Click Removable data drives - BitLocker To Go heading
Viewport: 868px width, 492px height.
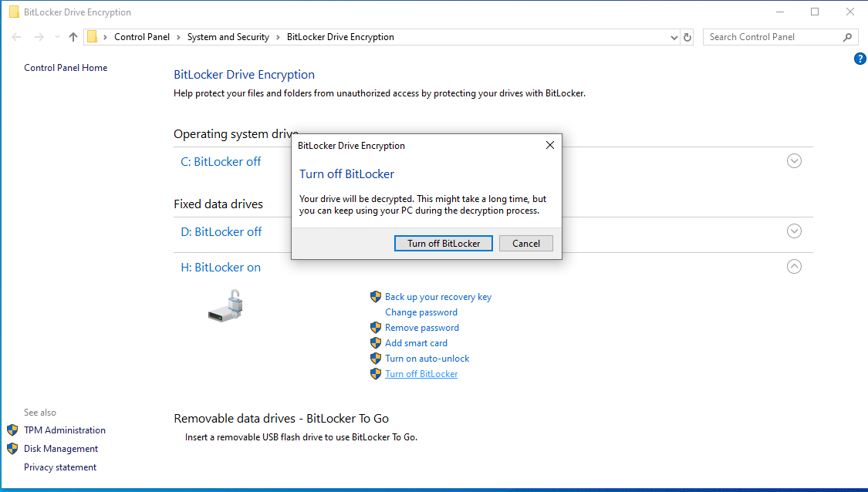click(281, 419)
